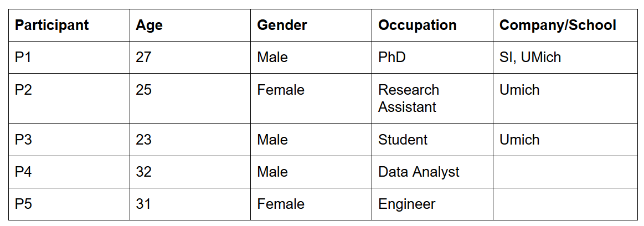Viewport: 644px width, 226px height.
Task: Click the cell containing age 27
Action: coord(190,57)
